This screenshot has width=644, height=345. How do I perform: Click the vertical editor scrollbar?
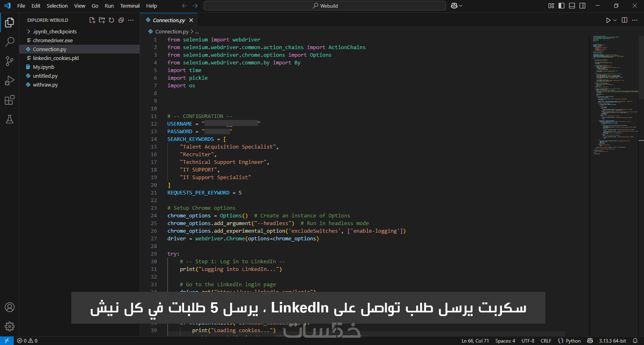point(641,67)
